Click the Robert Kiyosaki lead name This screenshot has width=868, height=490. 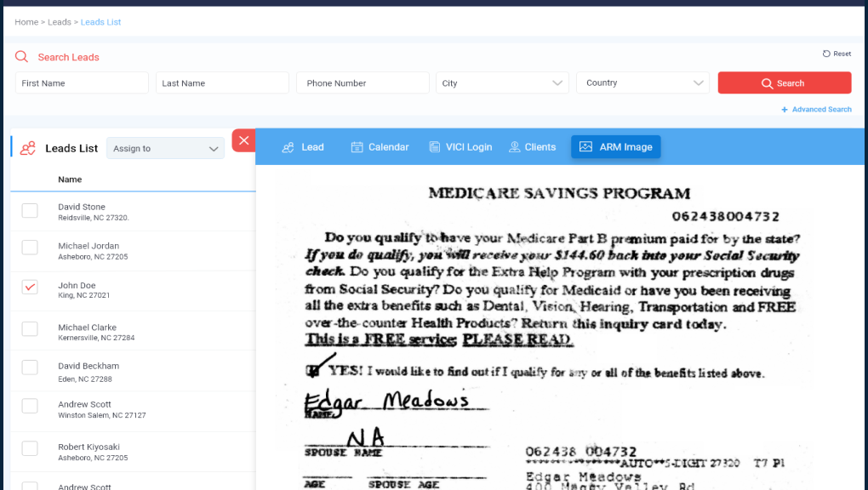(89, 447)
